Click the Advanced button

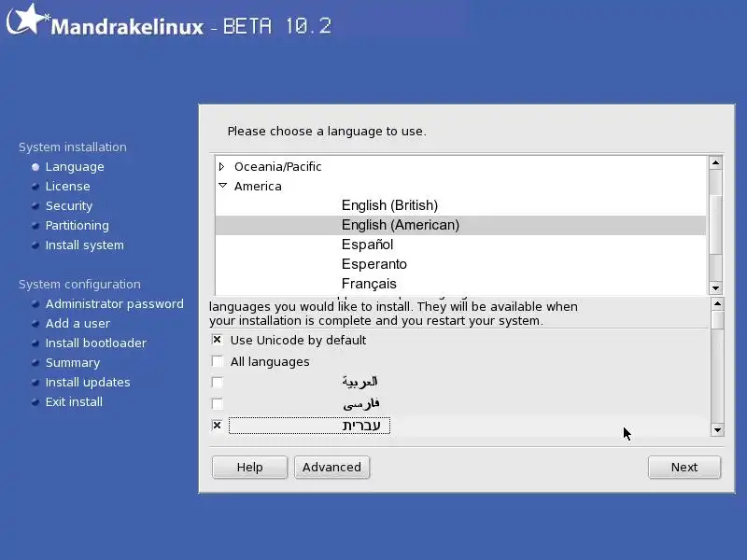pos(332,468)
